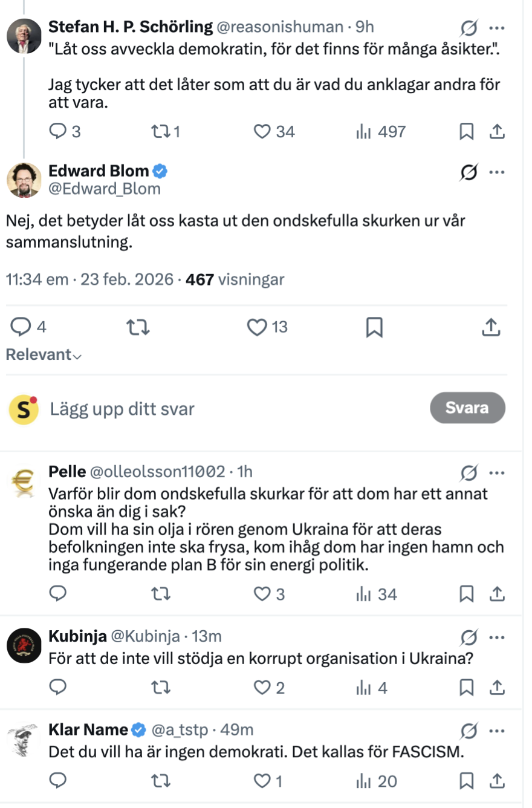Share Edward Blom's main post
Image resolution: width=532 pixels, height=808 pixels.
(491, 327)
